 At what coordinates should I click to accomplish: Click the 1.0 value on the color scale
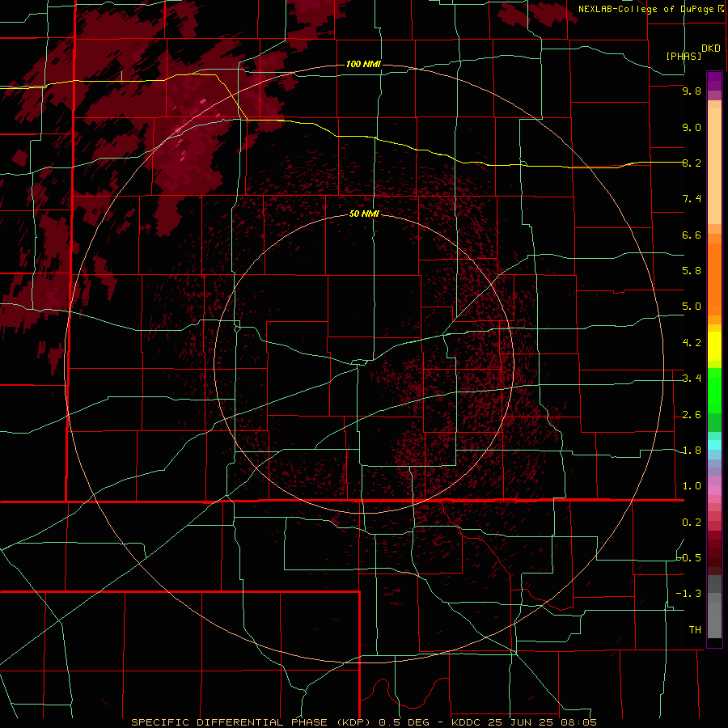(692, 486)
